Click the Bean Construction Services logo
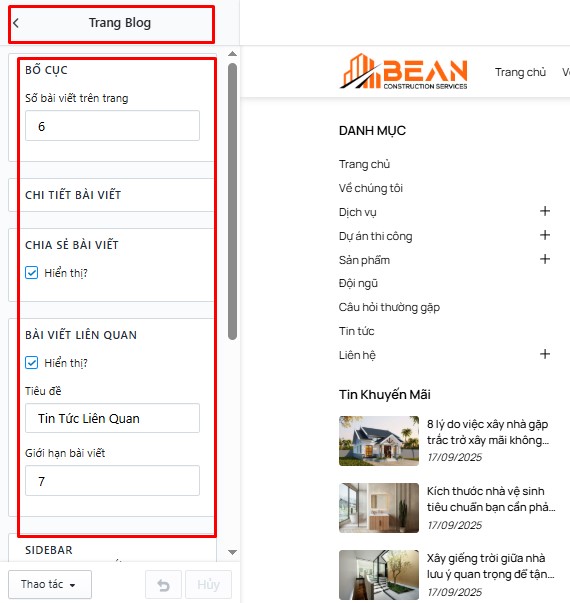The height and width of the screenshot is (603, 570). point(403,72)
